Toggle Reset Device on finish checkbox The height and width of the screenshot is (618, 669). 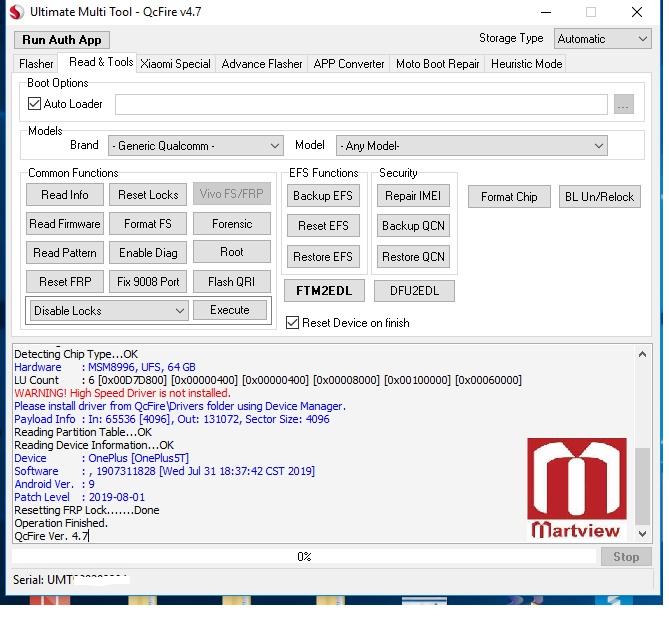point(292,323)
